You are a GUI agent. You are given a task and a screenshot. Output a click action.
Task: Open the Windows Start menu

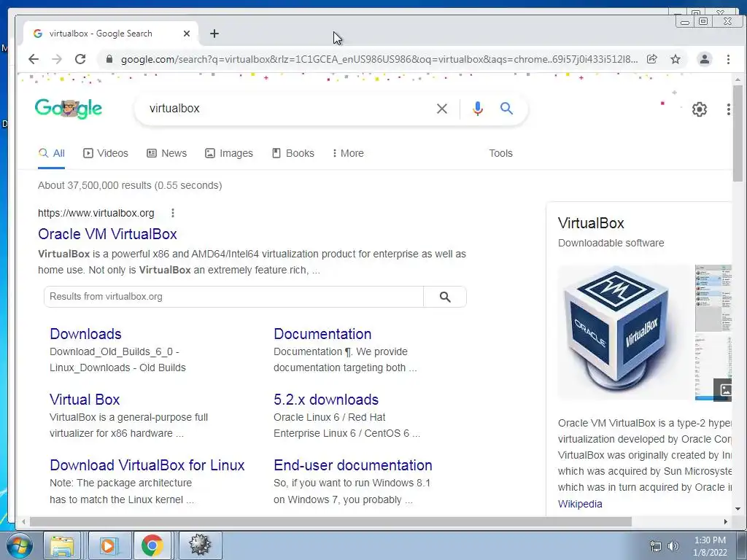point(19,545)
